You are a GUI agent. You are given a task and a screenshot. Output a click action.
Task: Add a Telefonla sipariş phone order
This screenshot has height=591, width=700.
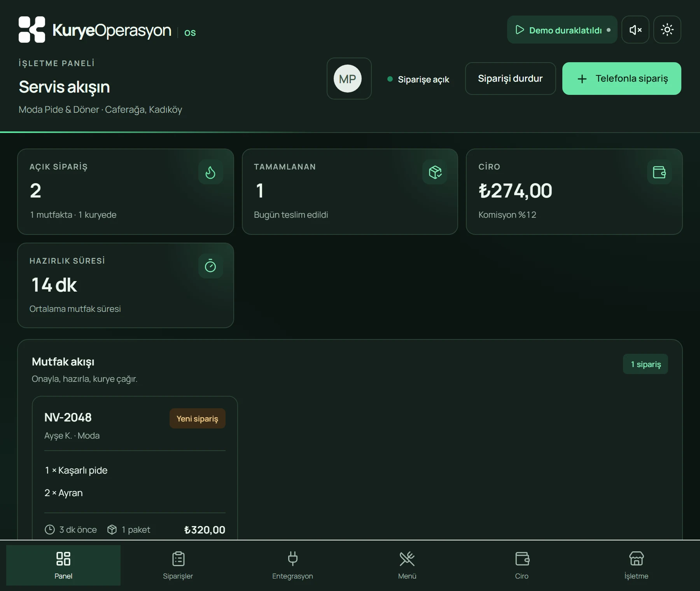pos(621,79)
